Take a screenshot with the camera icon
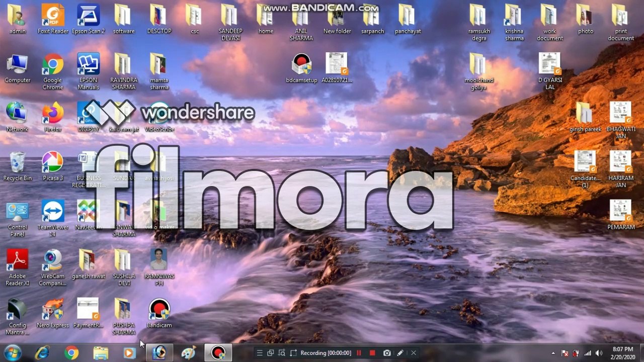Image resolution: width=644 pixels, height=362 pixels. click(x=386, y=353)
